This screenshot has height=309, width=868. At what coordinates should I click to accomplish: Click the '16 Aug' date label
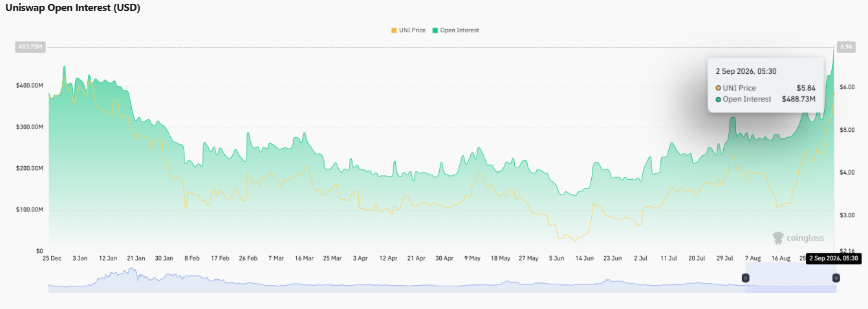click(x=780, y=258)
